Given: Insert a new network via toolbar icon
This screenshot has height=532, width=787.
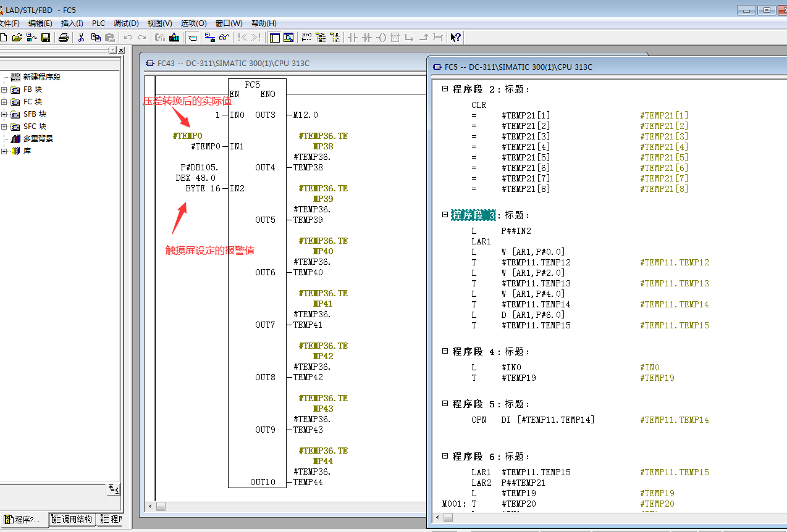Looking at the screenshot, I should (x=306, y=38).
